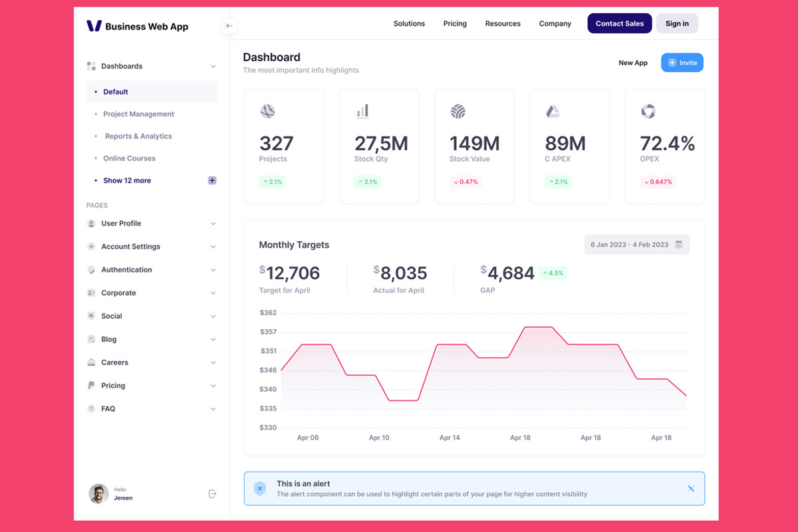The width and height of the screenshot is (798, 532).
Task: Click the OPEX card ring icon
Action: point(648,111)
